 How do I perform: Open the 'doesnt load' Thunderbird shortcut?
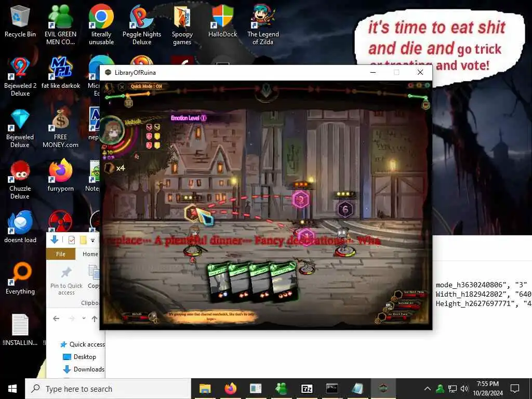click(x=20, y=227)
